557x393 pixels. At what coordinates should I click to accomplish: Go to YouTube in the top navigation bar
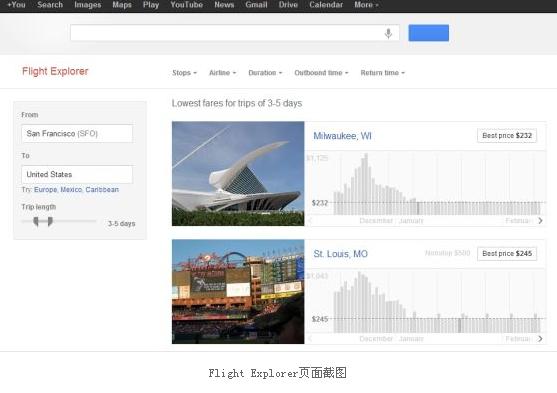186,5
